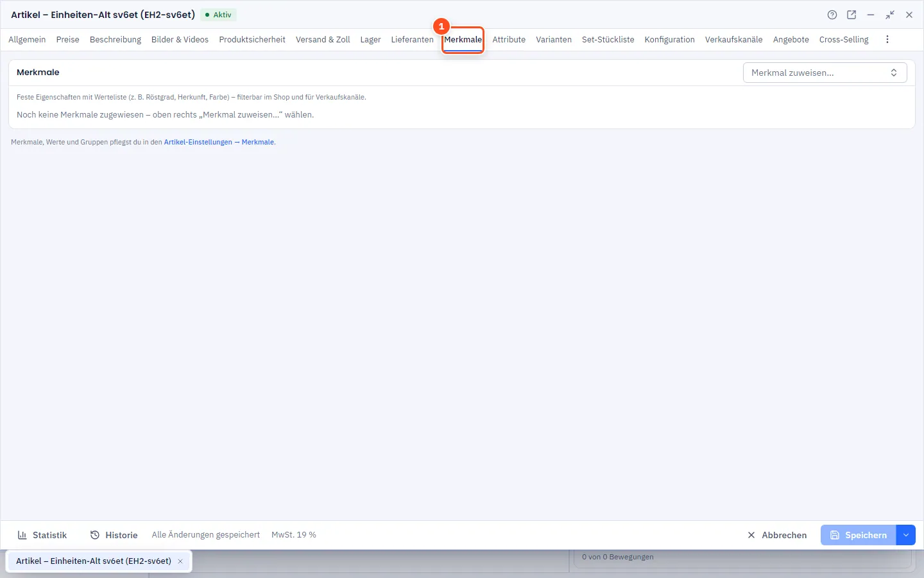Open Historie in footer

point(114,535)
